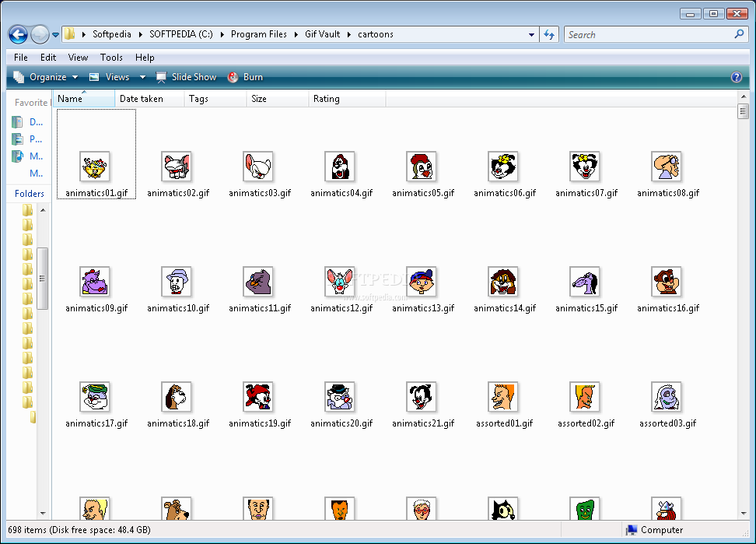Select animatics01.gif thumbnail
Viewport: 756px width, 544px height.
(95, 167)
